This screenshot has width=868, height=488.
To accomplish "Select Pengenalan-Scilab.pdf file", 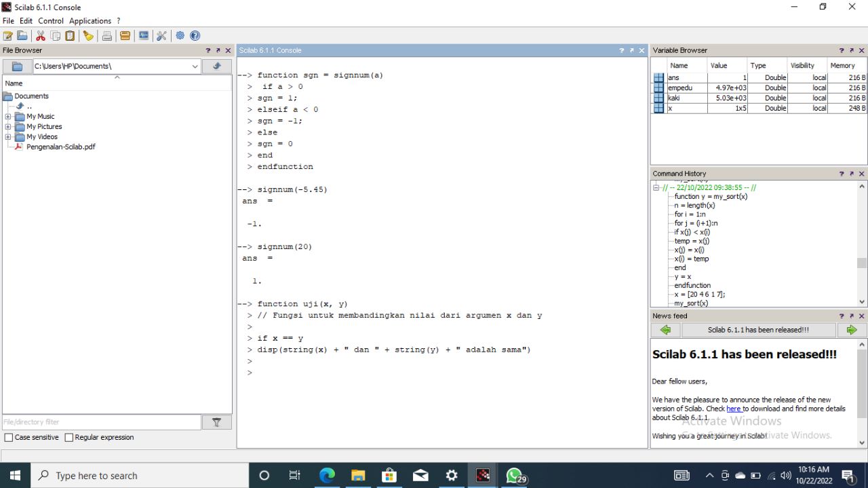I will [x=61, y=147].
